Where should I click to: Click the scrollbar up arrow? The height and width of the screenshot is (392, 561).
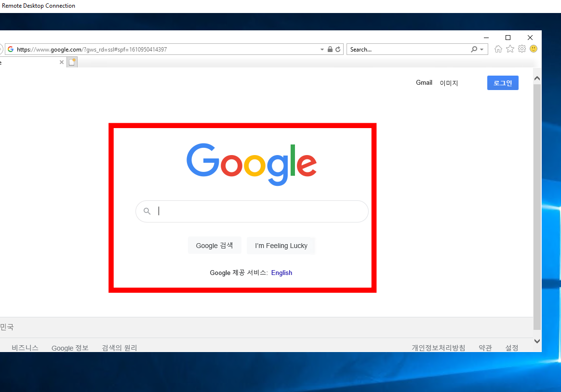click(x=537, y=78)
